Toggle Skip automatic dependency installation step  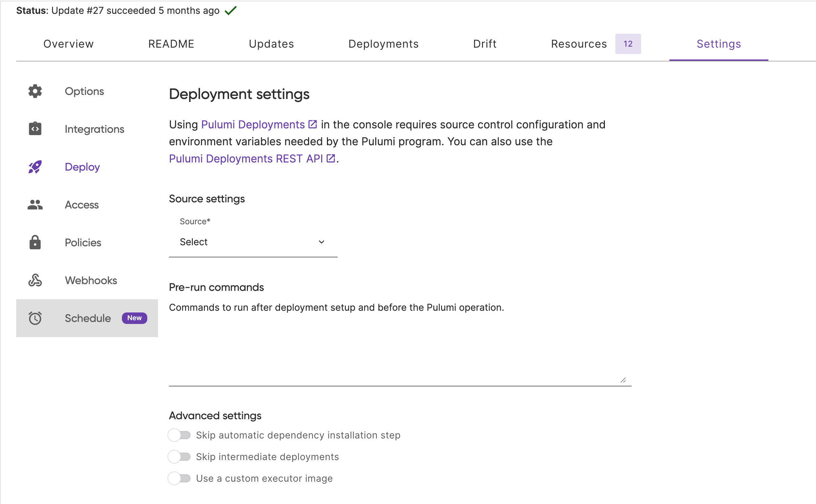point(179,435)
